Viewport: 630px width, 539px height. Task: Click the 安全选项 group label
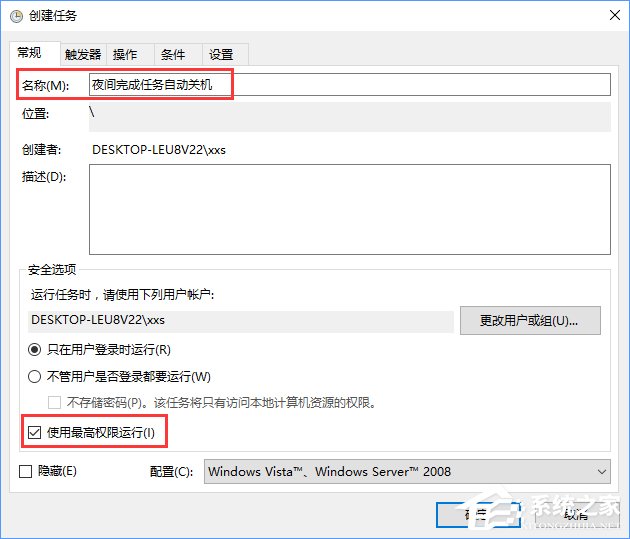coord(52,270)
